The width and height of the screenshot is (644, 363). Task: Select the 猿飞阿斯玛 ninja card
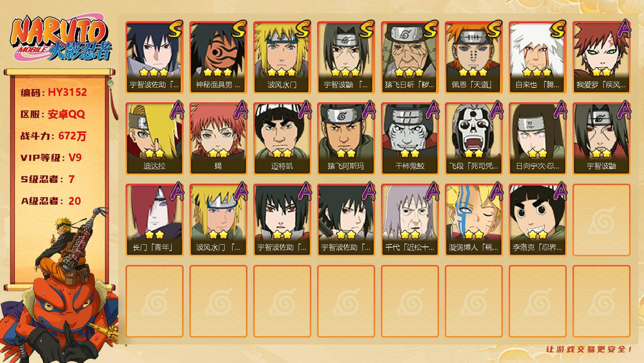[346, 139]
